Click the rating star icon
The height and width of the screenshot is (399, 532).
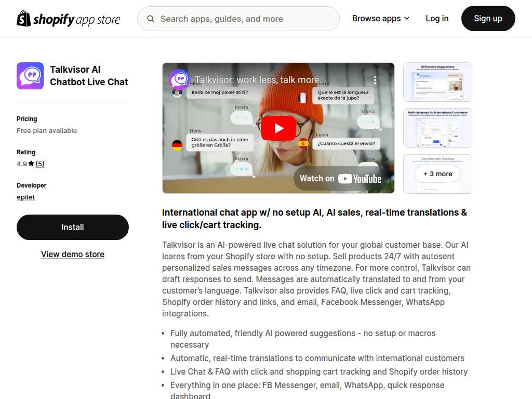tap(31, 164)
